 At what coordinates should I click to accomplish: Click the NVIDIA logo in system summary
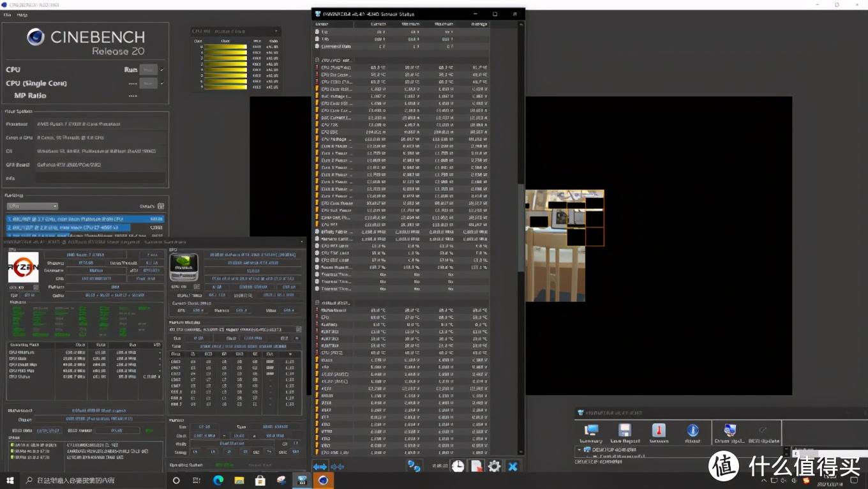coord(183,266)
